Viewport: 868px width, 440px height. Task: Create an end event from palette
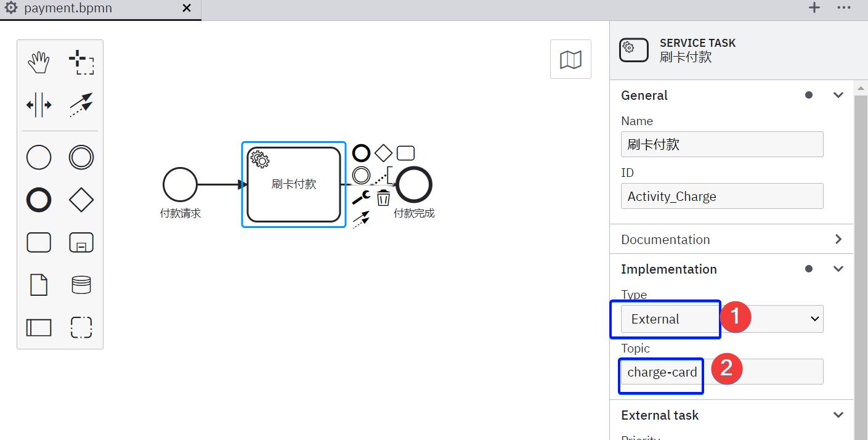pos(39,200)
